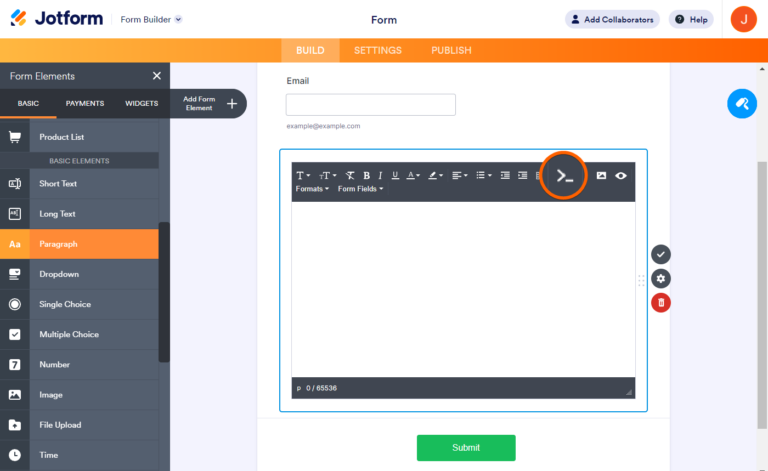Switch to the SETTINGS tab
Viewport: 768px width, 471px height.
click(378, 50)
